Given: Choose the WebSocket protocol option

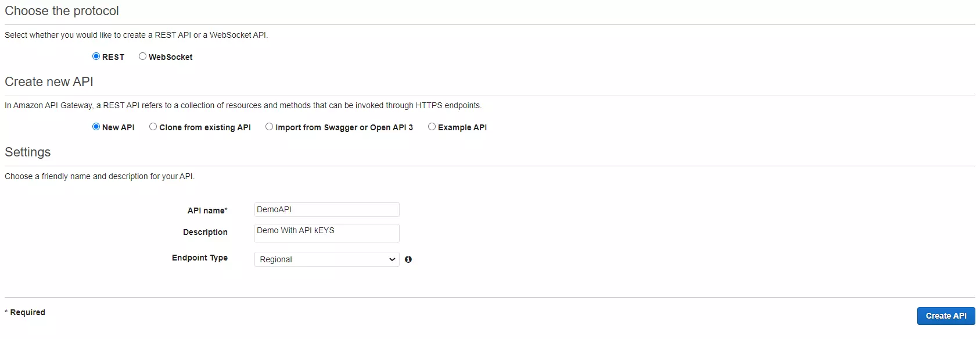Looking at the screenshot, I should pos(142,56).
